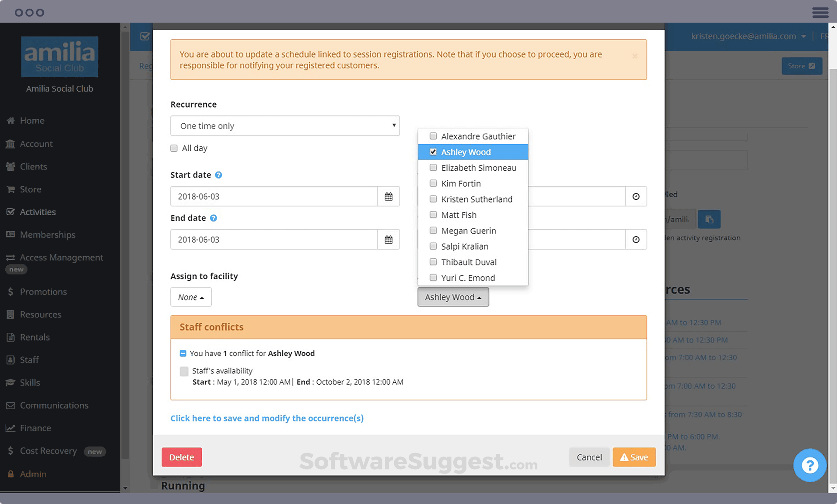Collapse the Ashley Wood staff dropdown
Screen dimensions: 837x504
pyautogui.click(x=453, y=297)
